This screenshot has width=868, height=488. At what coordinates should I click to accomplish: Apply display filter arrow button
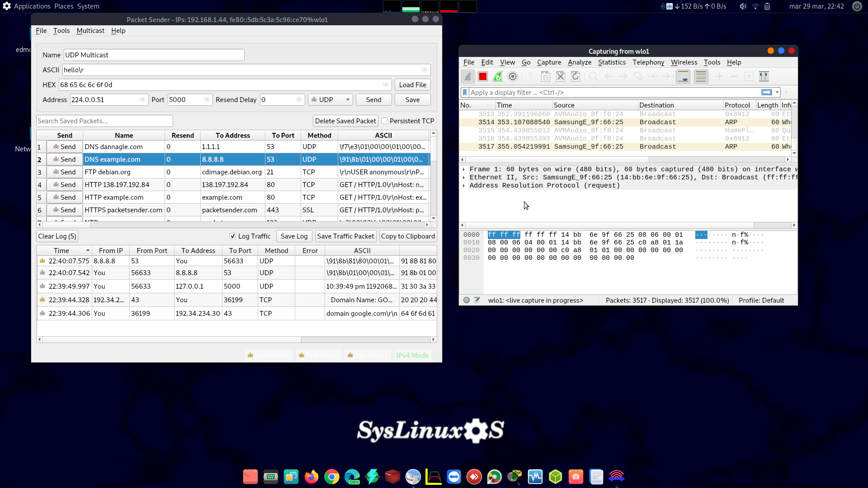coord(767,92)
